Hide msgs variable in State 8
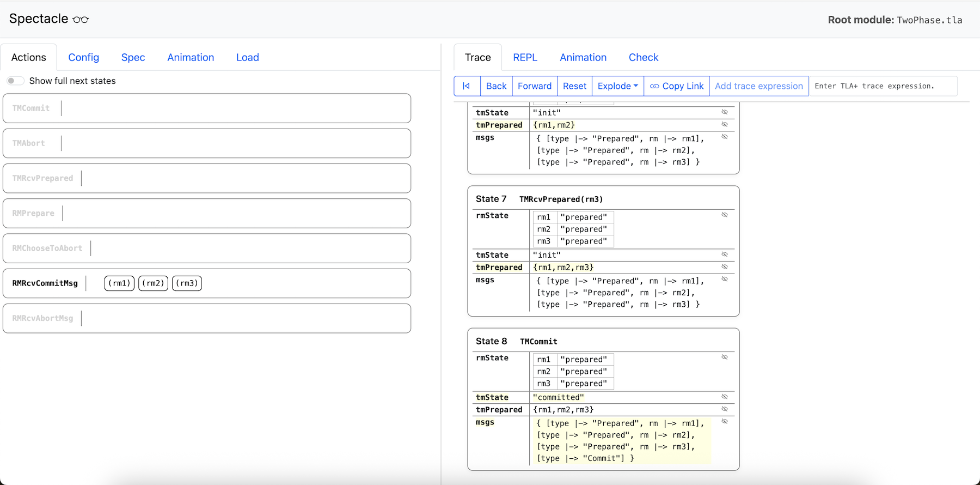 [725, 421]
